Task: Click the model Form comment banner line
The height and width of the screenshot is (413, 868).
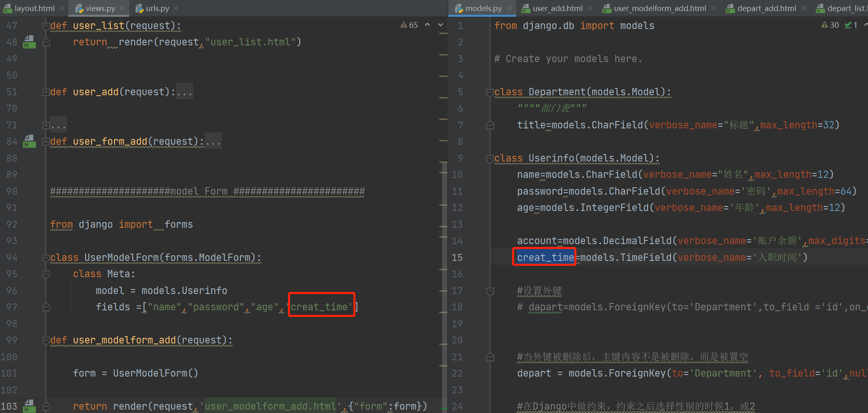Action: coord(207,191)
